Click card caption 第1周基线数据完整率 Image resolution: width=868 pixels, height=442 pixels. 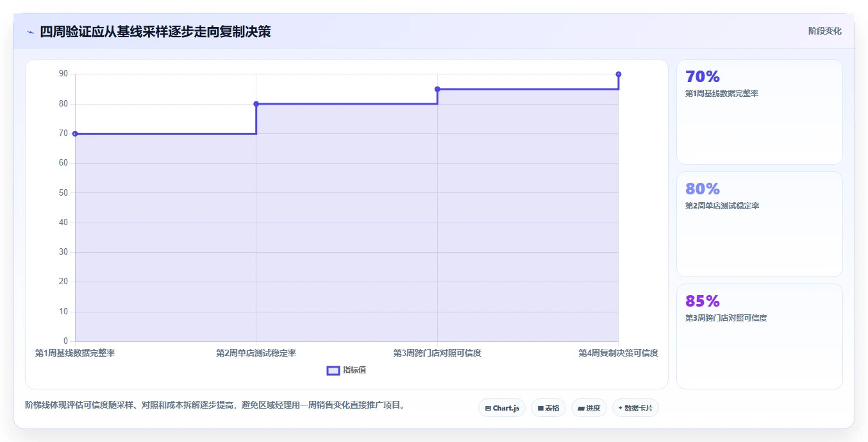pos(722,94)
